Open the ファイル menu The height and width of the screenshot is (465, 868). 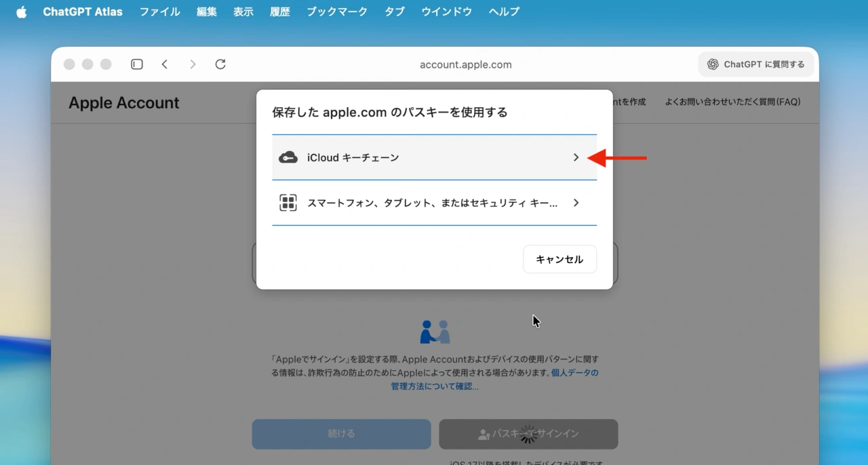[x=159, y=12]
